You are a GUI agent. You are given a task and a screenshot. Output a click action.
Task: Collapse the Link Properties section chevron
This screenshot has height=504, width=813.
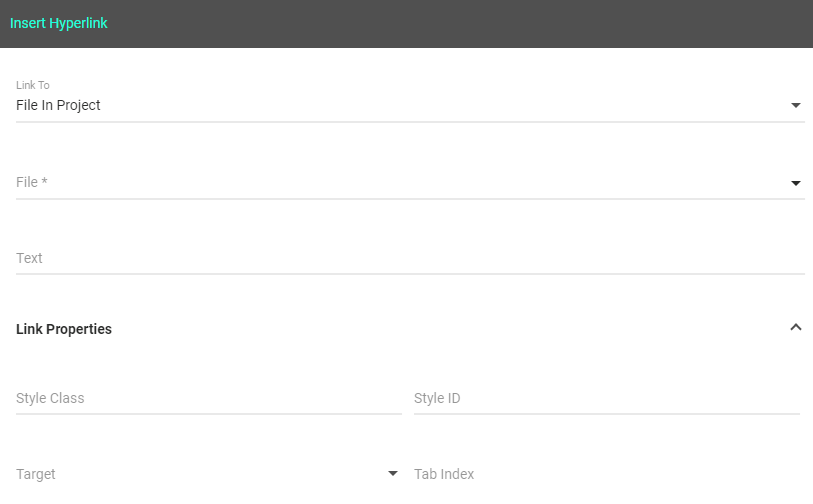tap(796, 327)
